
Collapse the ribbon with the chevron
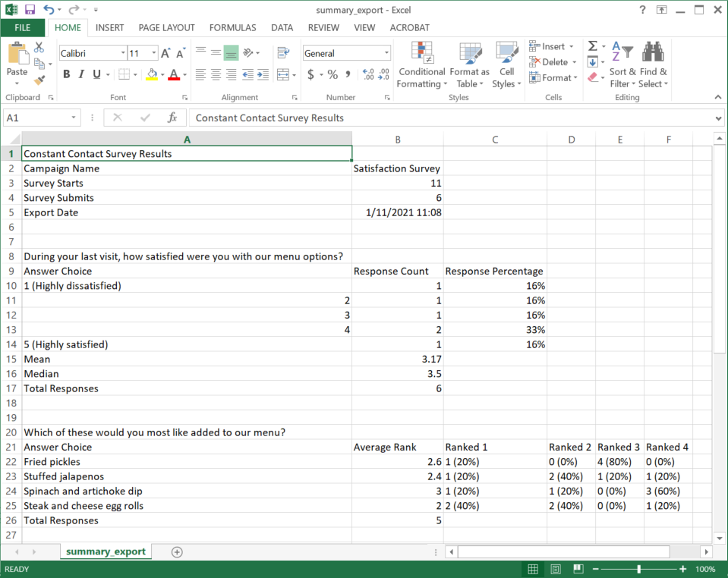718,97
